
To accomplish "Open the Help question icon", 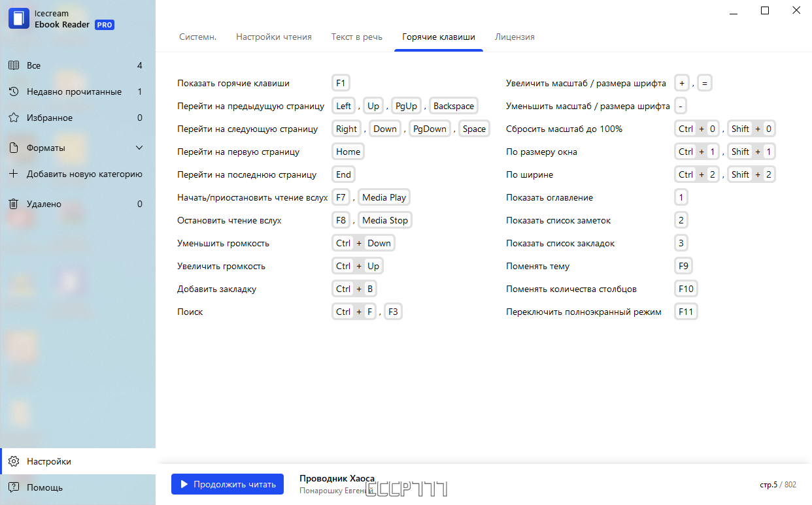I will 13,487.
